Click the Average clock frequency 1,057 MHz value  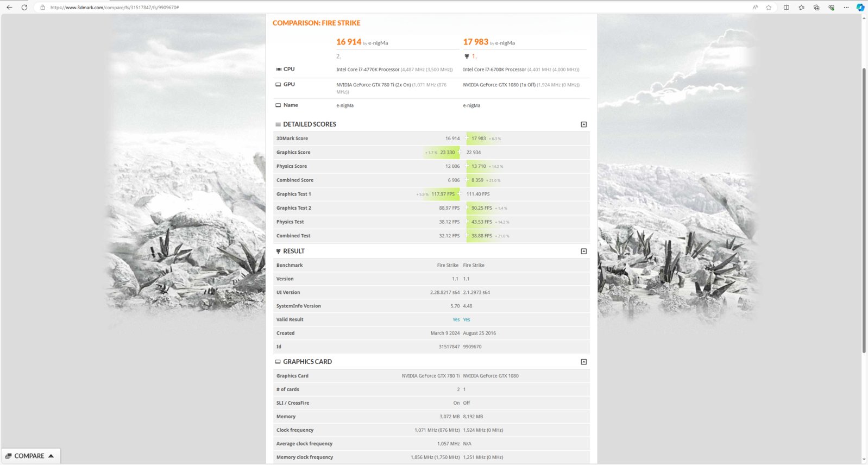pos(449,444)
